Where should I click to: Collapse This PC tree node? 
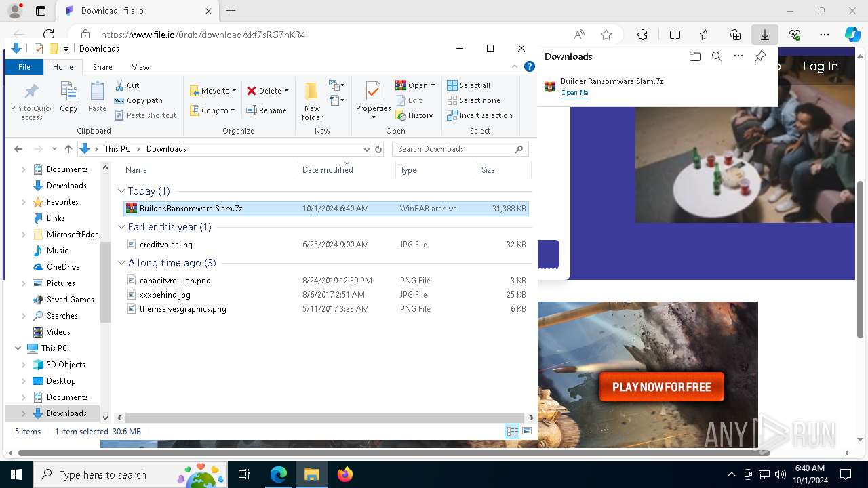pyautogui.click(x=18, y=348)
